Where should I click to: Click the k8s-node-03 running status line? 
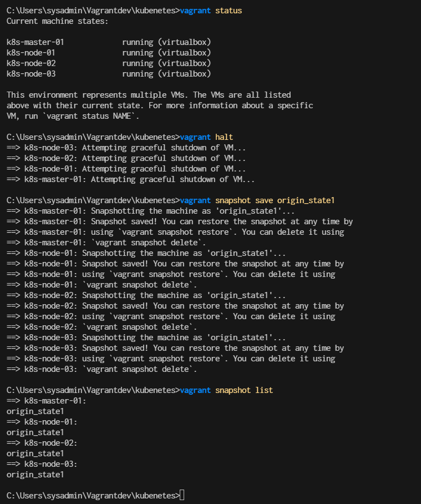coord(109,74)
